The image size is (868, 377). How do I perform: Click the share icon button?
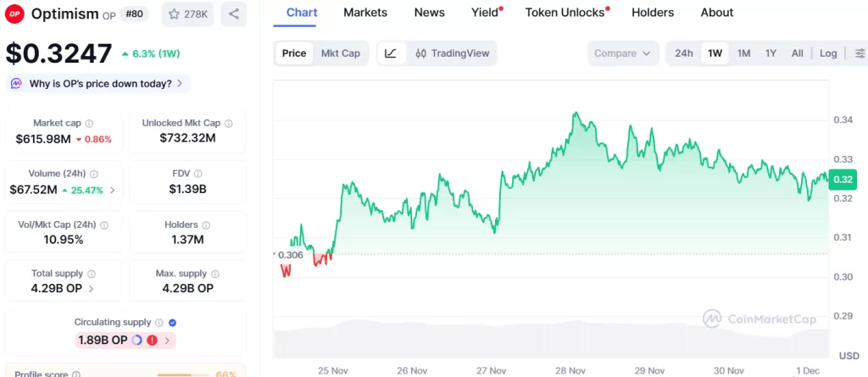click(x=234, y=14)
